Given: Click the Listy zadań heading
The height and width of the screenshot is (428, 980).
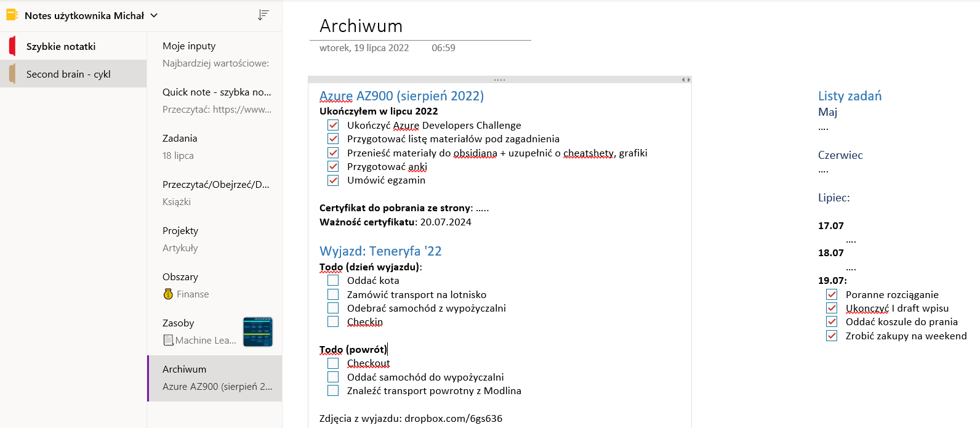Looking at the screenshot, I should (x=850, y=96).
